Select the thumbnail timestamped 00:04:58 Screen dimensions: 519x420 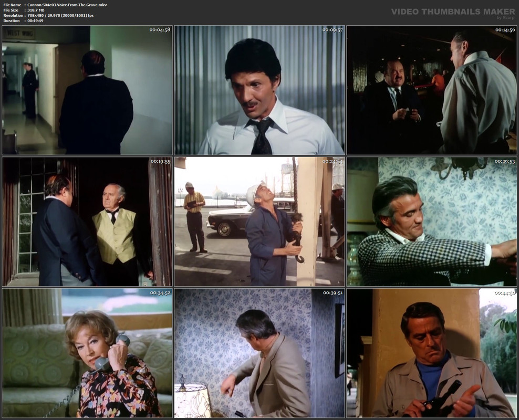point(87,90)
